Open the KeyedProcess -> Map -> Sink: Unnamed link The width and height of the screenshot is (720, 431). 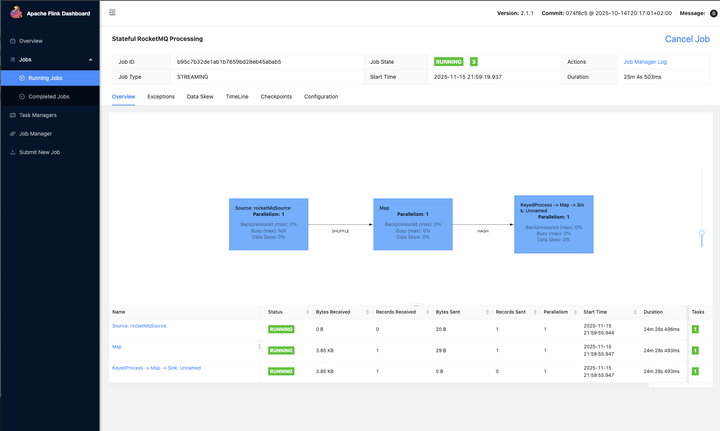[157, 368]
